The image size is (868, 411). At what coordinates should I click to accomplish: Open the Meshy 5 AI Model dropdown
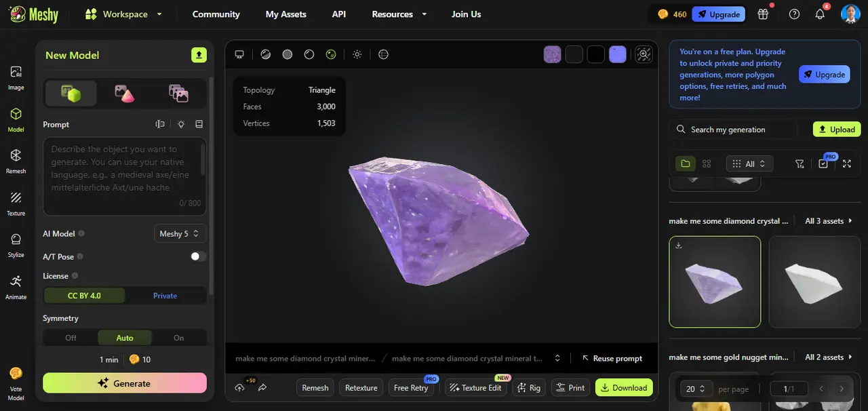[180, 233]
